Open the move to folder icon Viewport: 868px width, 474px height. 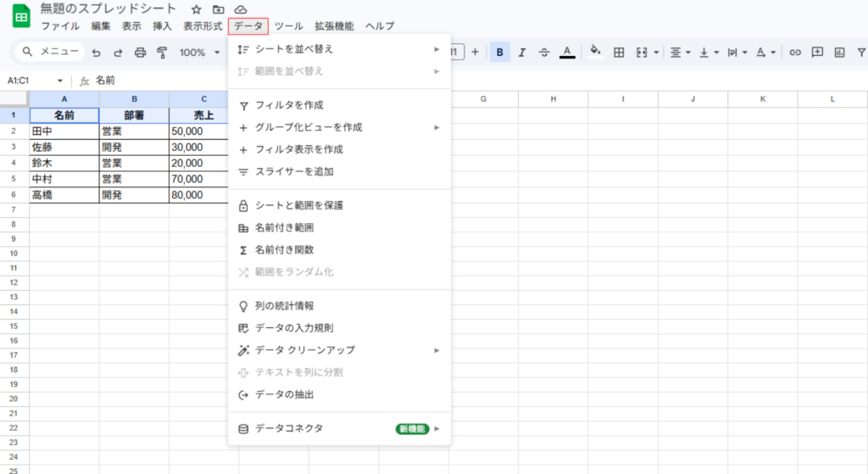(219, 9)
